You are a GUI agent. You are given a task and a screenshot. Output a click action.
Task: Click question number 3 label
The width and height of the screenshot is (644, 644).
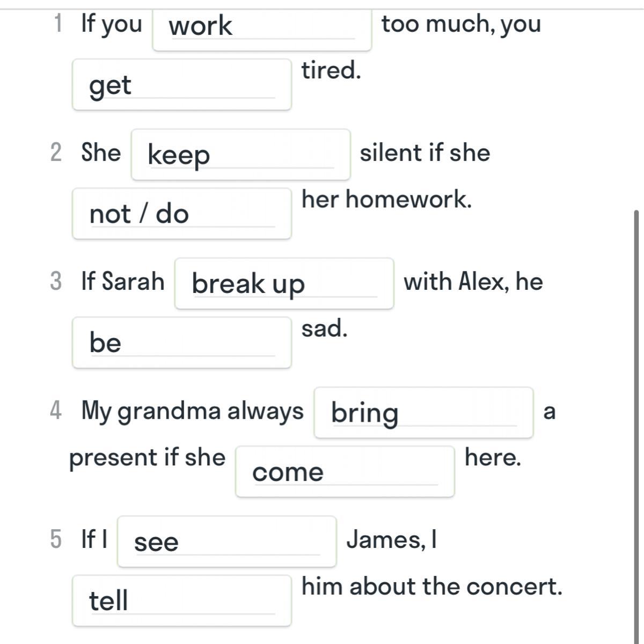pyautogui.click(x=56, y=281)
